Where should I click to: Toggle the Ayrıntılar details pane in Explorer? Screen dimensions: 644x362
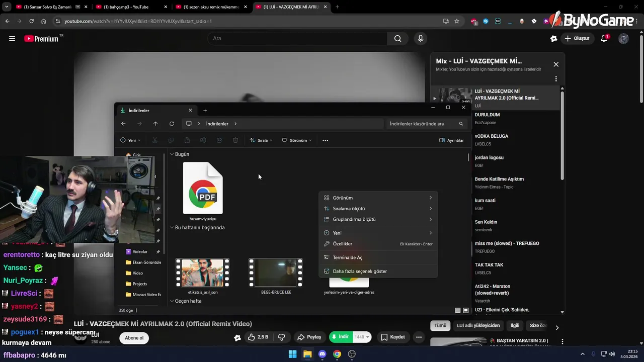[452, 140]
